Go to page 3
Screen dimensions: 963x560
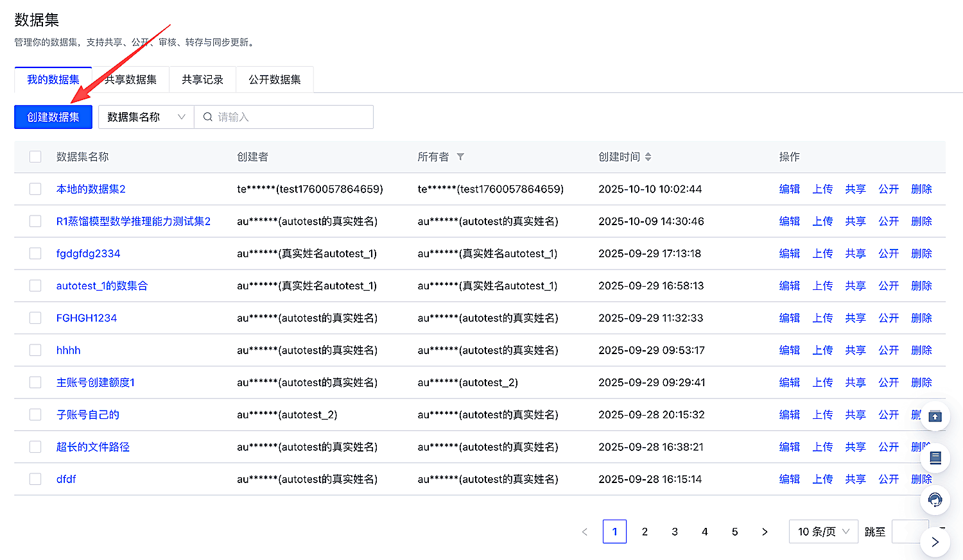tap(675, 532)
